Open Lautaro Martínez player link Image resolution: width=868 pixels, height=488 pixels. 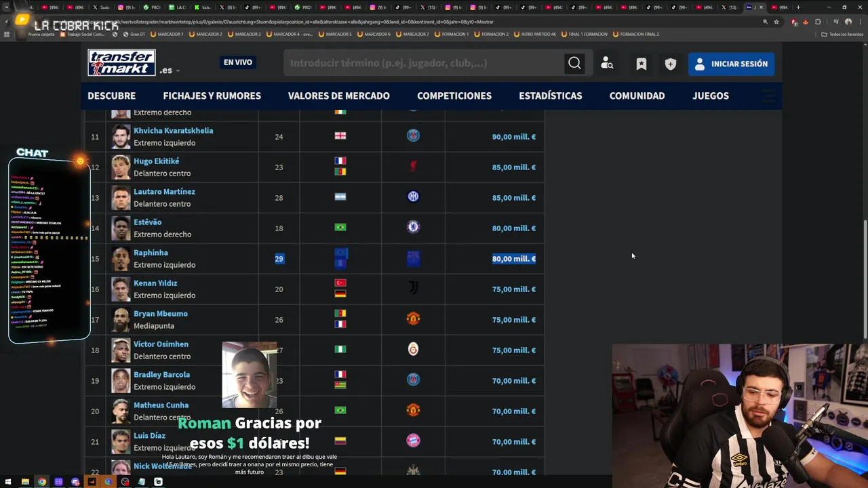(x=164, y=191)
